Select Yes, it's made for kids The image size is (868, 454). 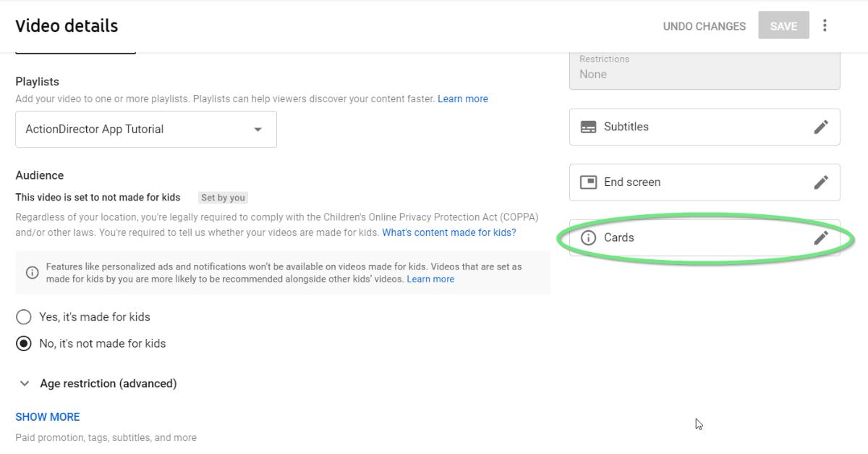pos(23,316)
